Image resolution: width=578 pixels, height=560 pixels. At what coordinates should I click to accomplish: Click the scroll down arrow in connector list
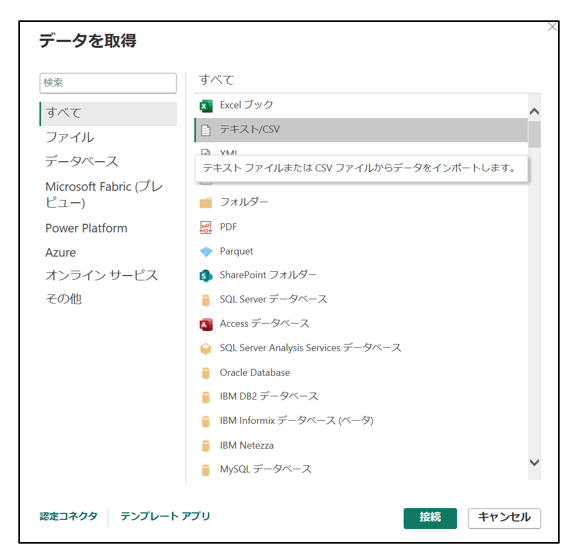click(x=534, y=462)
